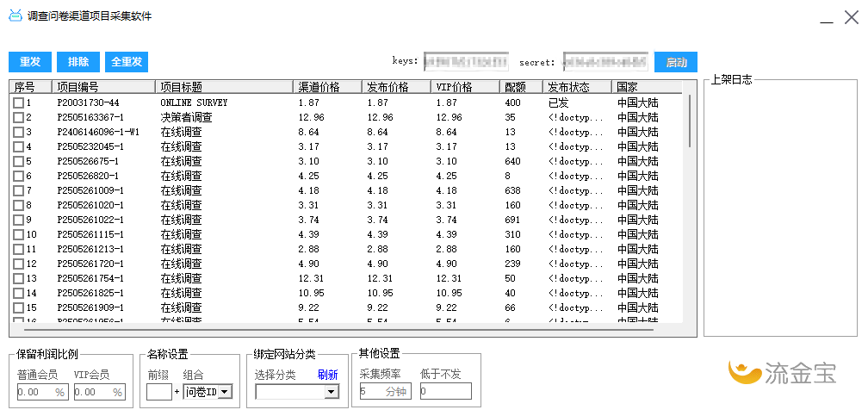The image size is (868, 416).
Task: Click the 排除 button
Action: [78, 62]
